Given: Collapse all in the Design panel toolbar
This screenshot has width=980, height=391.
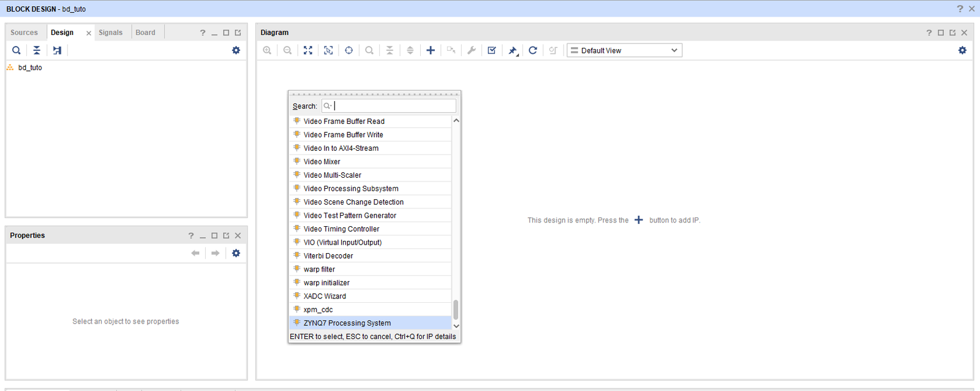Looking at the screenshot, I should click(37, 50).
